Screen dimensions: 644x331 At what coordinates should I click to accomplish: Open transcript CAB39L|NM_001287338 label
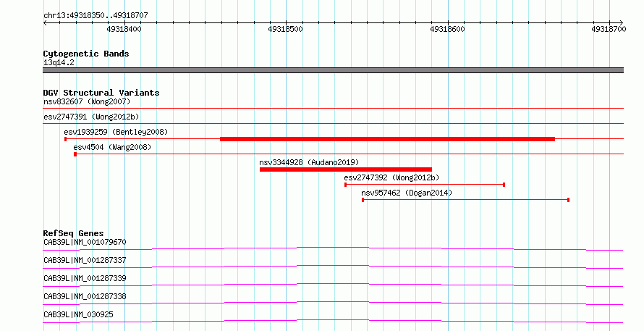[x=85, y=296]
